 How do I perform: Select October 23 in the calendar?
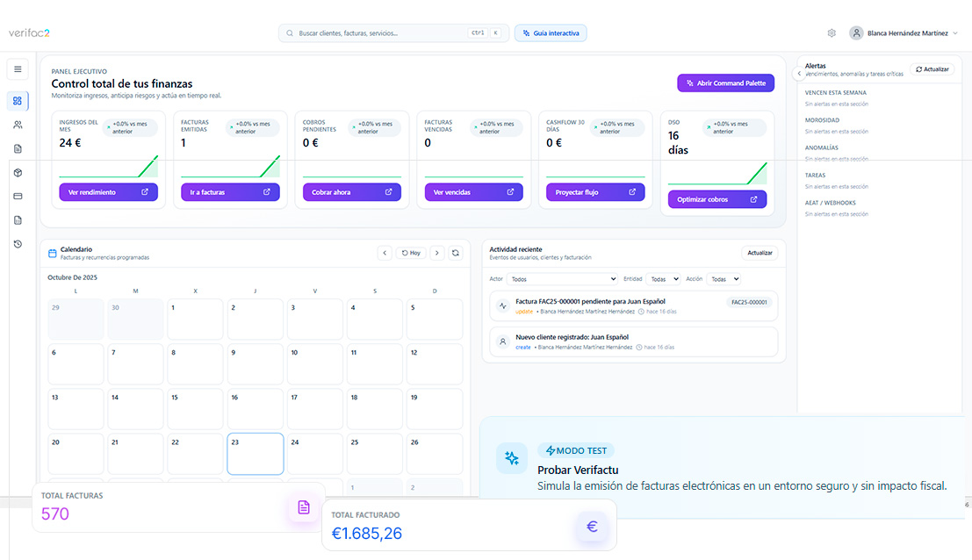click(255, 454)
